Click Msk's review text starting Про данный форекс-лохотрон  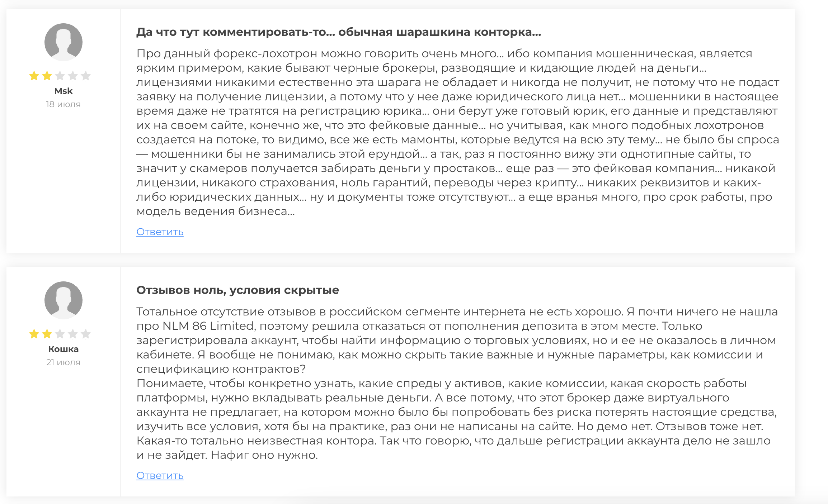(458, 132)
